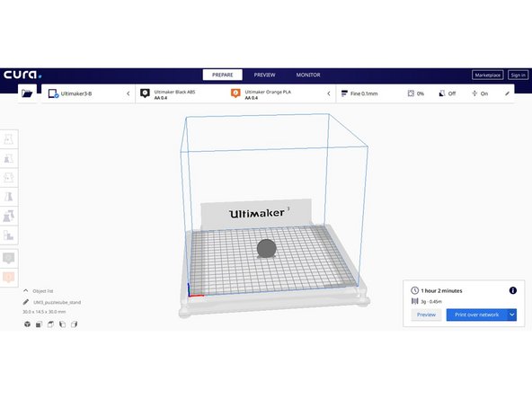The image size is (532, 399).
Task: Select the Scale tool in left toolbar
Action: [8, 158]
